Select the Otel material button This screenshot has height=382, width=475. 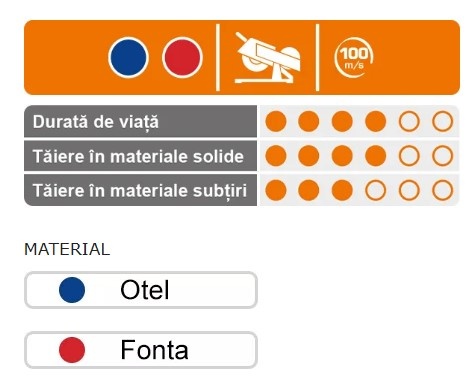tap(141, 290)
